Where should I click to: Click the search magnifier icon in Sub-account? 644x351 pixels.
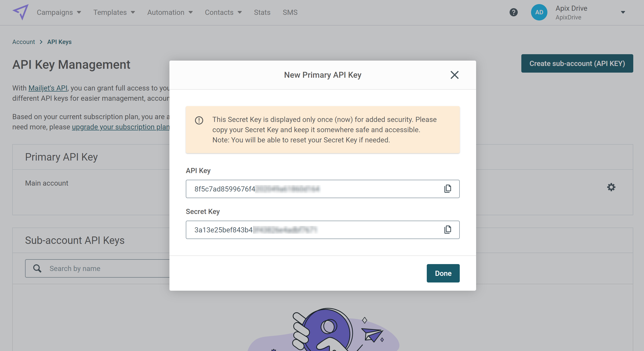pyautogui.click(x=38, y=268)
